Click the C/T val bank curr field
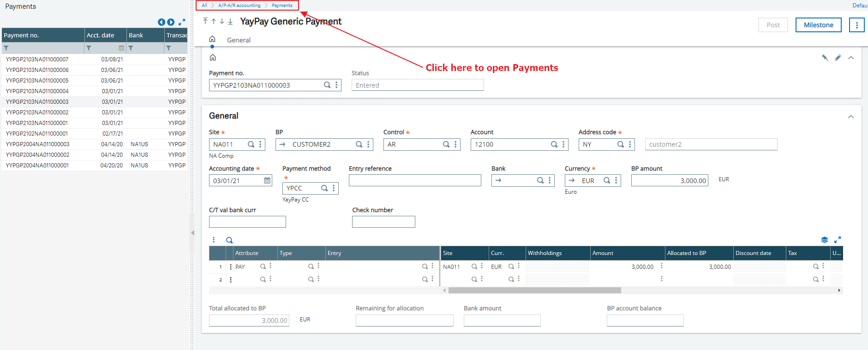The image size is (868, 350). [247, 222]
